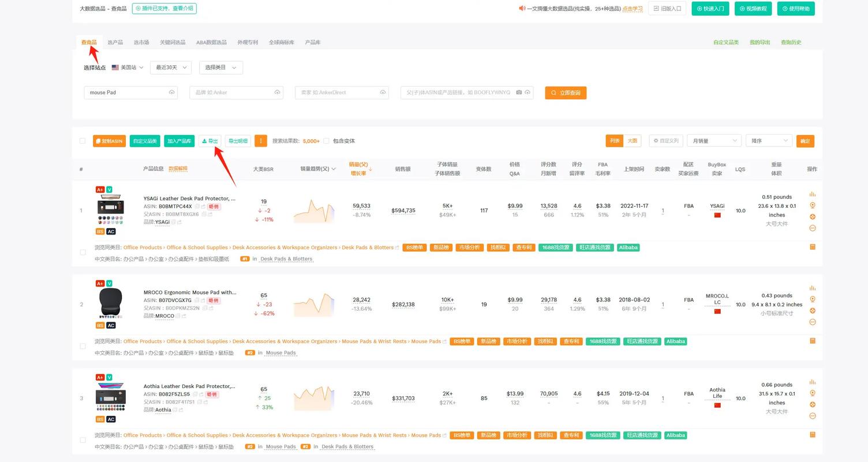
Task: Click the sort arrow on 销量(父) column
Action: tap(371, 169)
